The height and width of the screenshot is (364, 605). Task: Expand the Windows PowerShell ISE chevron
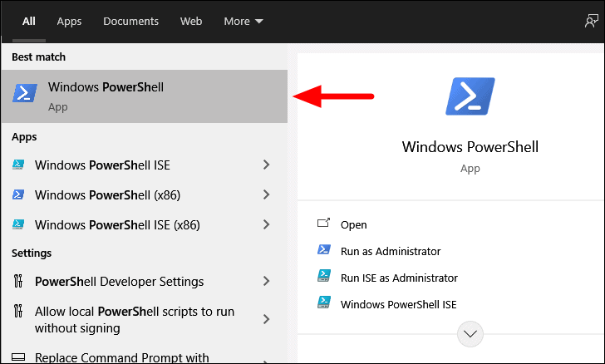tap(266, 165)
